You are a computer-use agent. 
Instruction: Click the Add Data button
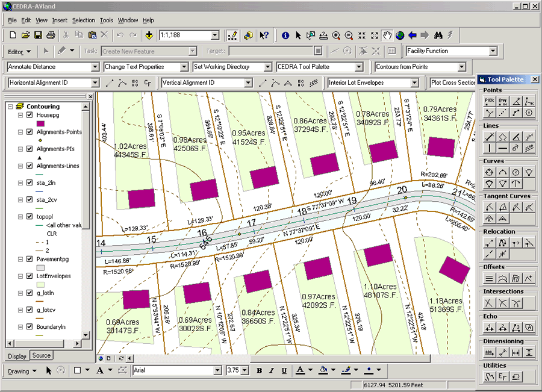149,36
